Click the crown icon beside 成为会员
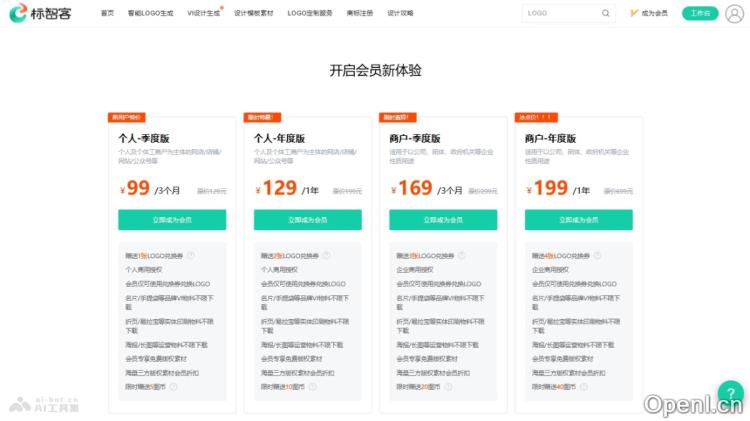 click(634, 13)
